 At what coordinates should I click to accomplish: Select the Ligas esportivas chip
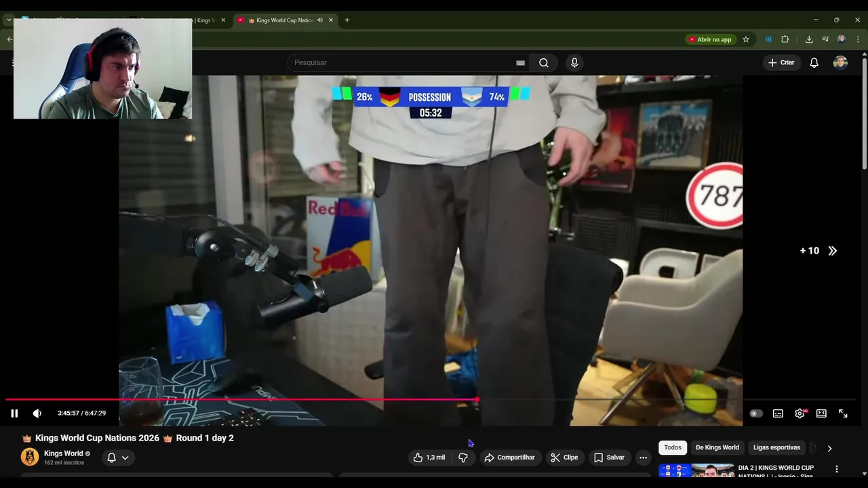point(776,447)
